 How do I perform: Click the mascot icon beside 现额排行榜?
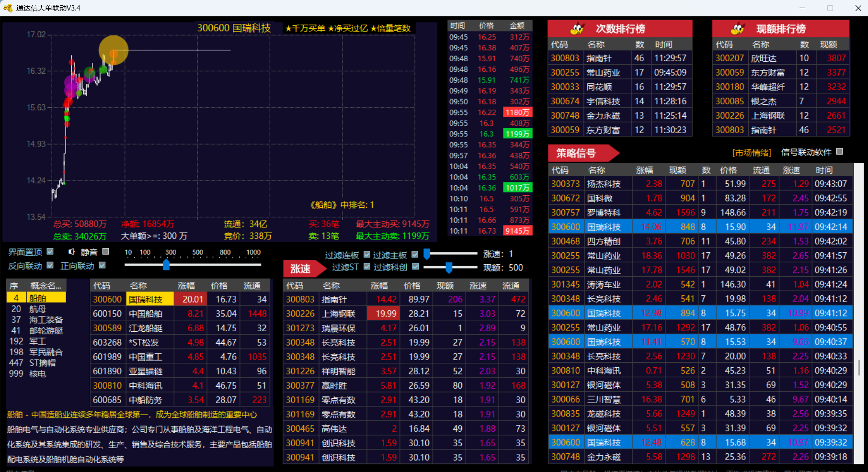(738, 29)
